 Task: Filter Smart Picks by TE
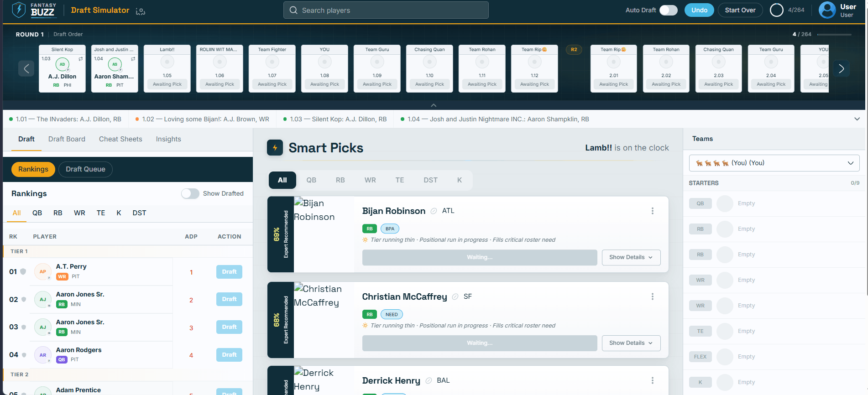pyautogui.click(x=400, y=180)
